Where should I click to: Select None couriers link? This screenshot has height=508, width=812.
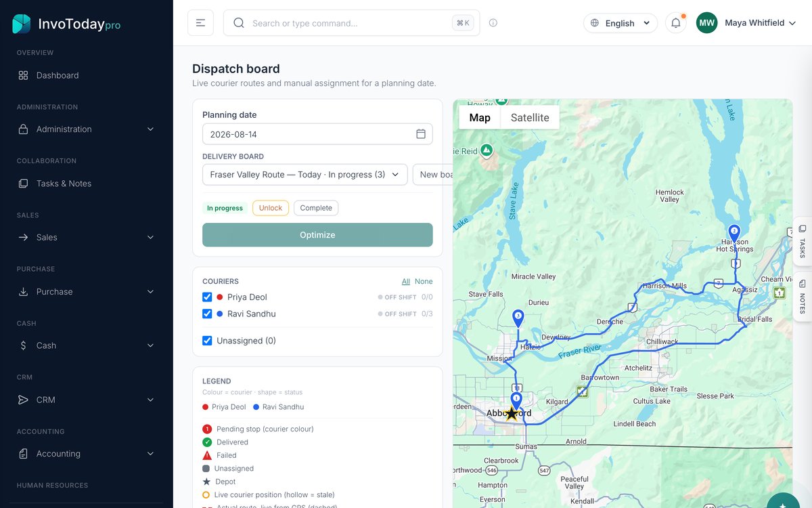424,282
